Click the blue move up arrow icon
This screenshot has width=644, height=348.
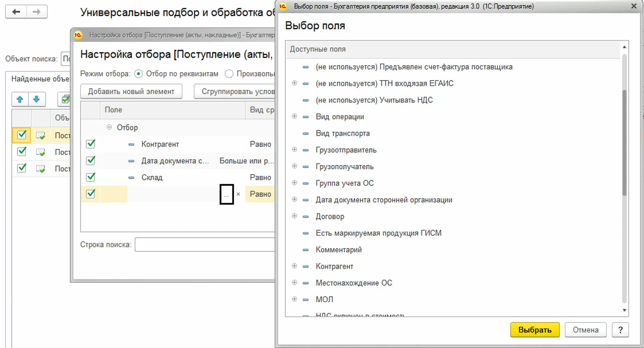point(20,99)
